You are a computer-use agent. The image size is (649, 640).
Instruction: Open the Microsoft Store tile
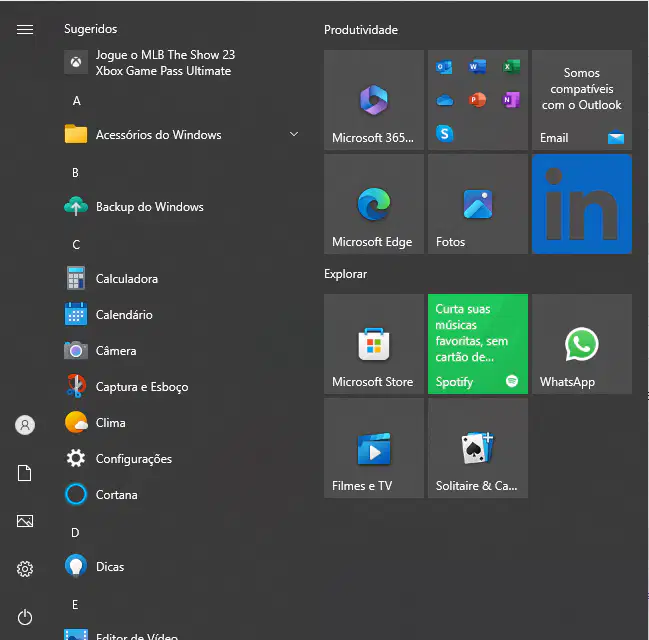pos(374,344)
